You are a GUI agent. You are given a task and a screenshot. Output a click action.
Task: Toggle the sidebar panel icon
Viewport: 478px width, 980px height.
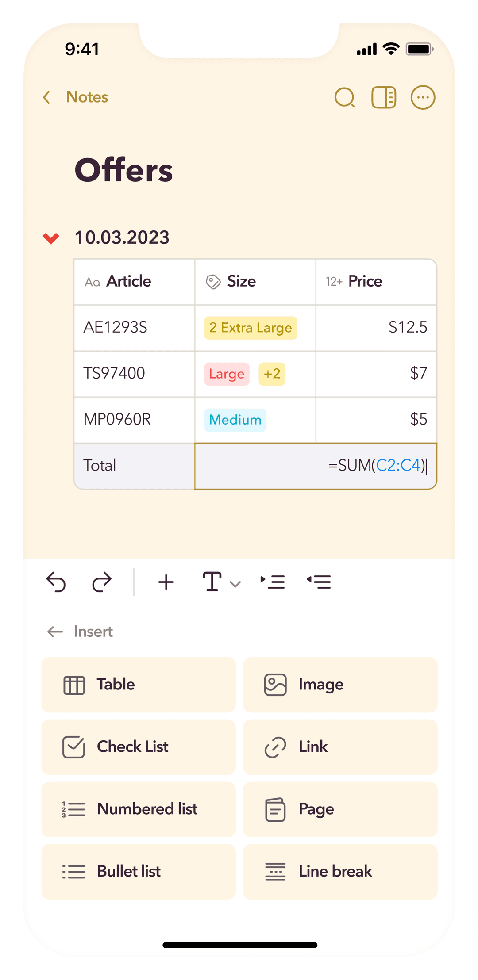384,97
